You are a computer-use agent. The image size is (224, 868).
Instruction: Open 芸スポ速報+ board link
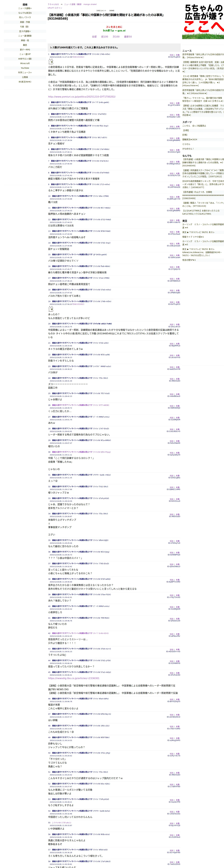pyautogui.click(x=25, y=31)
